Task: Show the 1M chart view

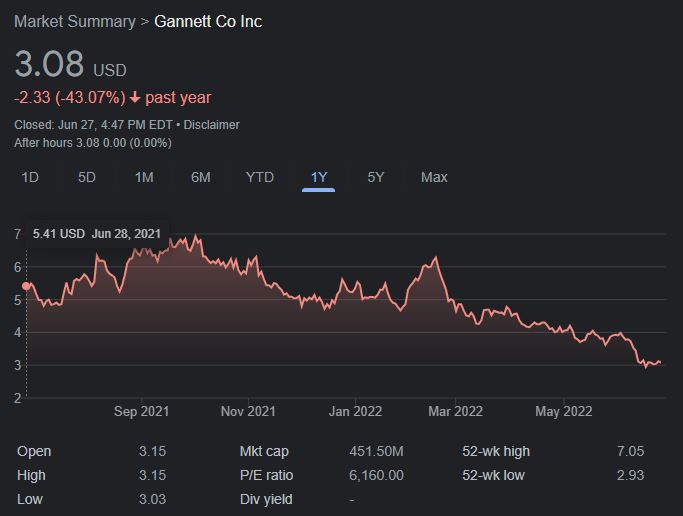Action: tap(144, 177)
